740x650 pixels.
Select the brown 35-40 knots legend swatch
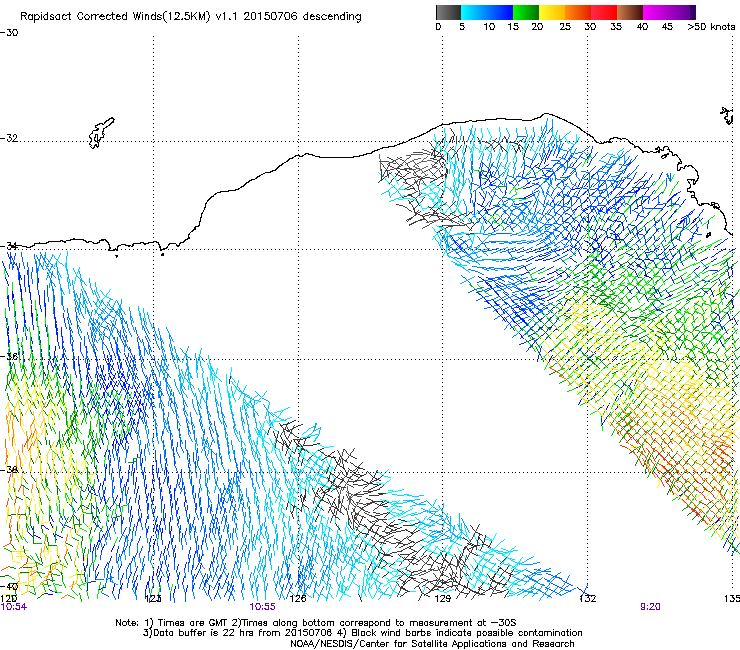(630, 12)
